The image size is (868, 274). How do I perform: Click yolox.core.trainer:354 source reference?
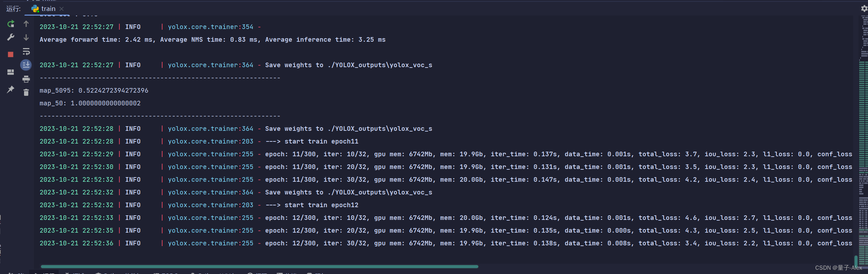[x=210, y=27]
